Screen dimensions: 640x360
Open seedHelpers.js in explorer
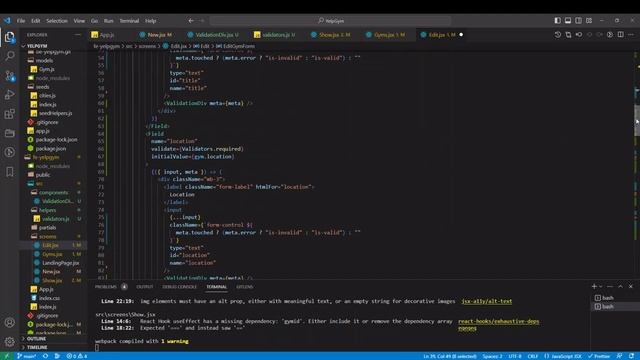56,113
